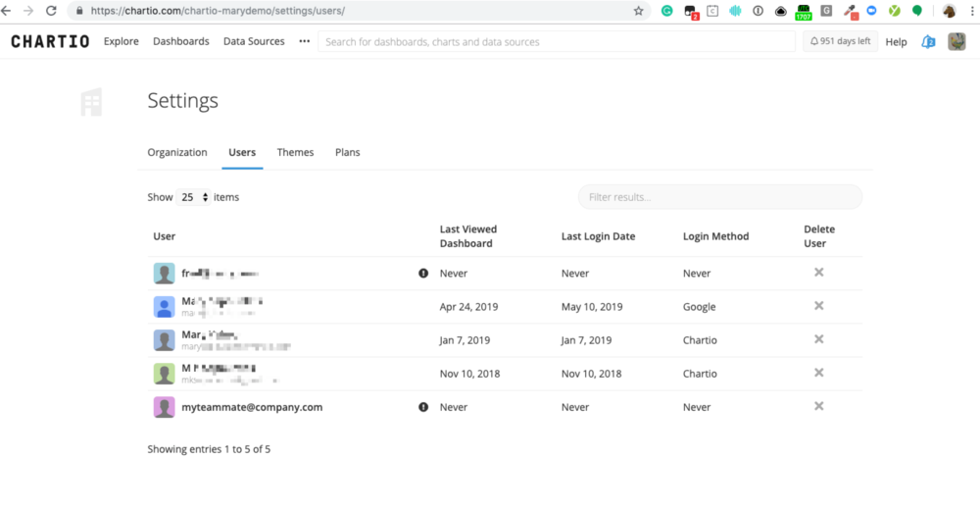Click the organization building icon beside Settings
Image resolution: width=980 pixels, height=509 pixels.
(91, 102)
